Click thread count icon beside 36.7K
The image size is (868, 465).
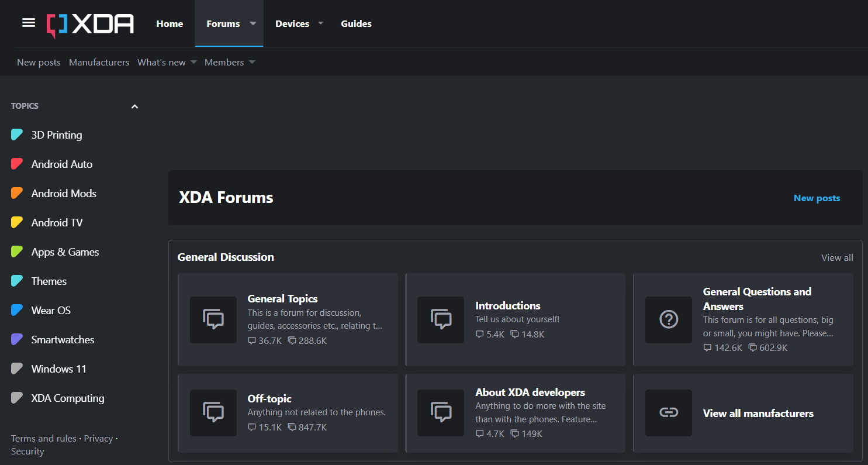[x=252, y=341]
